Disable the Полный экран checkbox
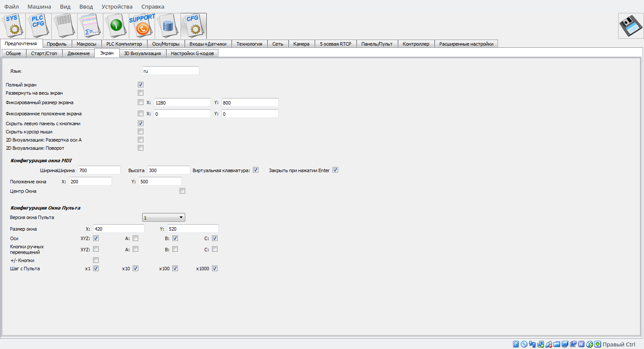 tap(140, 85)
